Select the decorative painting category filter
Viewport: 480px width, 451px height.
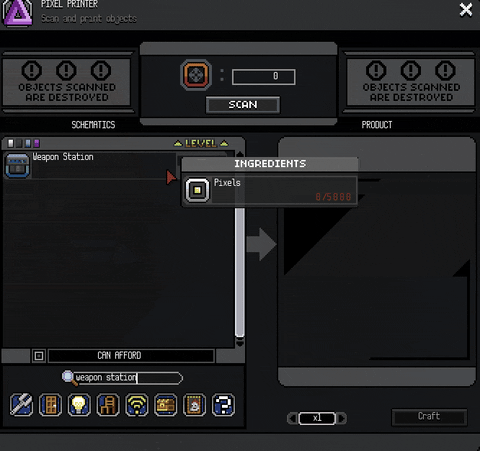coord(195,405)
